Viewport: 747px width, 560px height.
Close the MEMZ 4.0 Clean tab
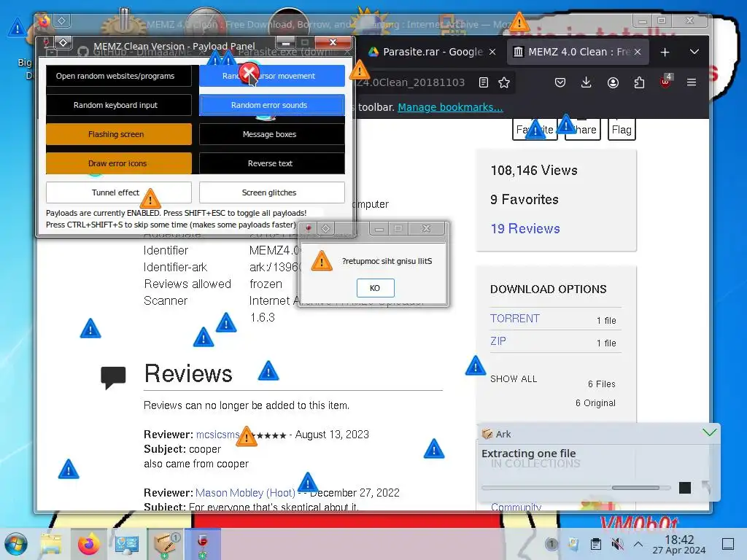[638, 52]
